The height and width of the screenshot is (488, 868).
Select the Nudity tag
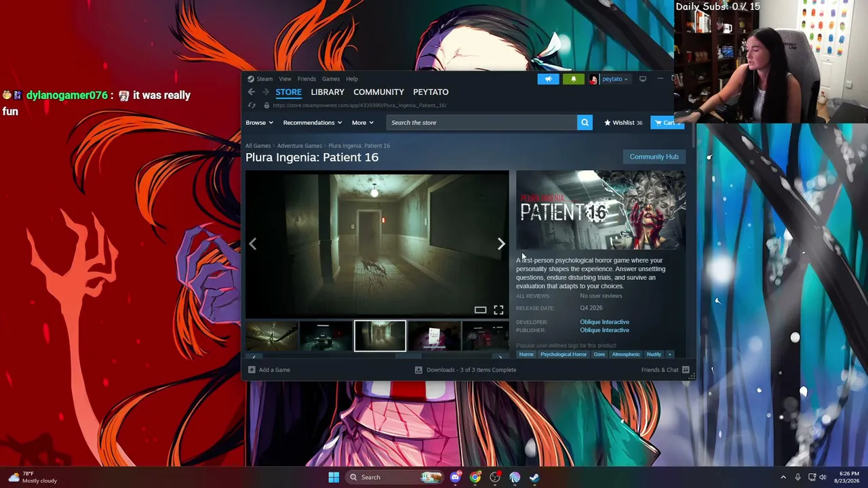tap(654, 354)
